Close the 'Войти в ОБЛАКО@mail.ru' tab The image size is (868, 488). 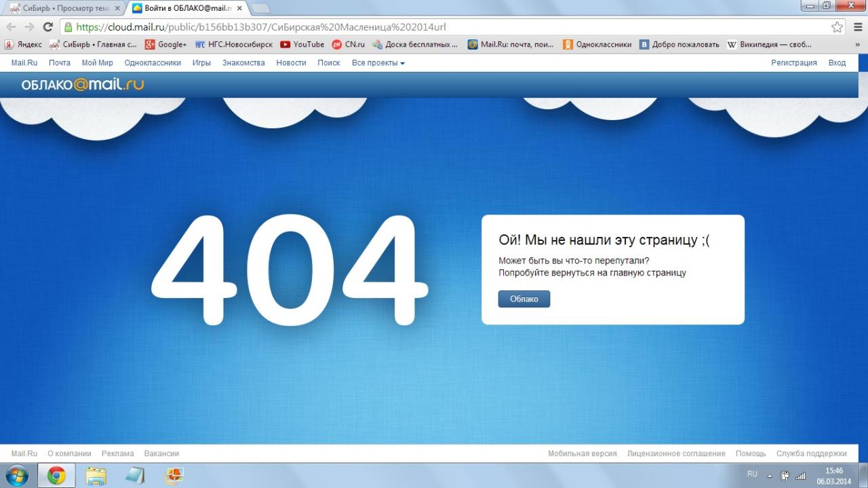click(x=239, y=8)
